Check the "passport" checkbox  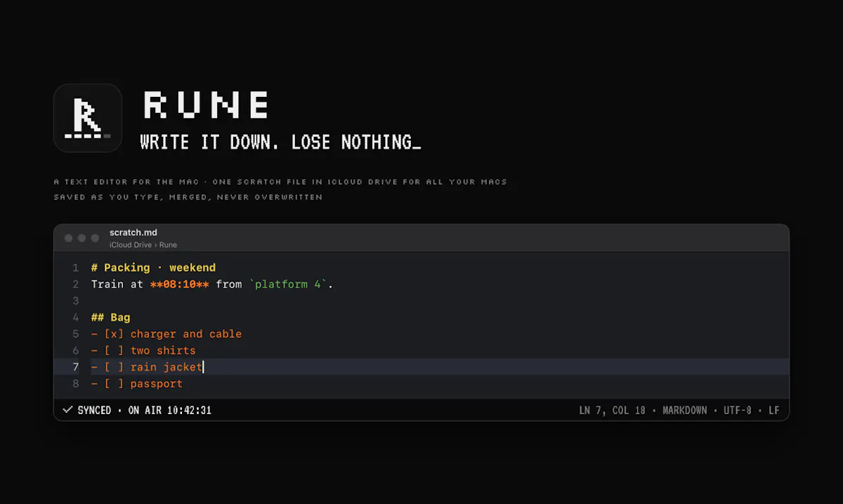click(114, 384)
